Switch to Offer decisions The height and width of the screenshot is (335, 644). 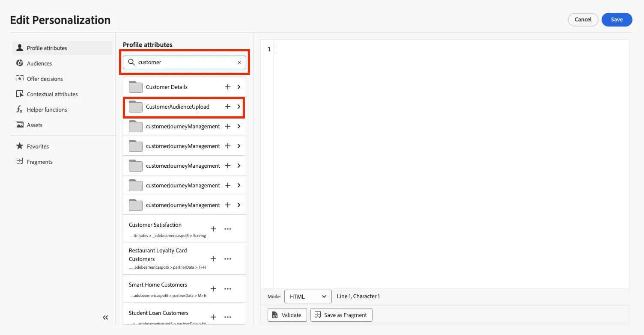tap(63, 79)
